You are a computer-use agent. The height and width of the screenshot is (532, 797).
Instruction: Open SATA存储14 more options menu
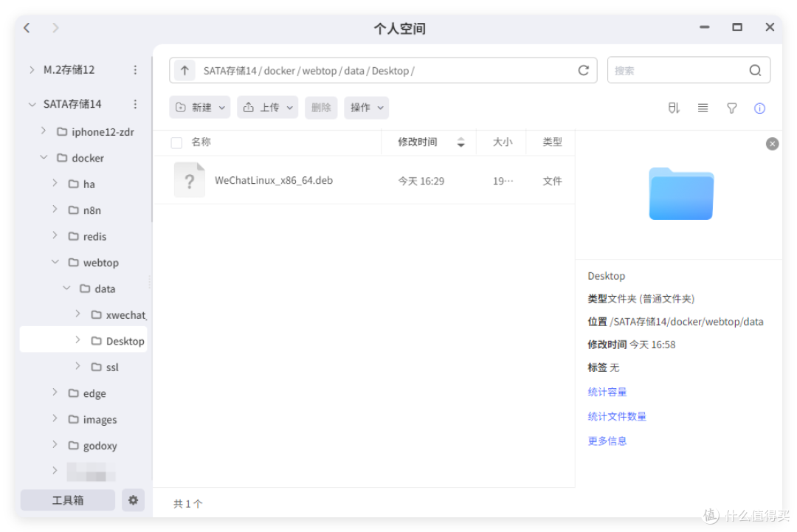(135, 104)
